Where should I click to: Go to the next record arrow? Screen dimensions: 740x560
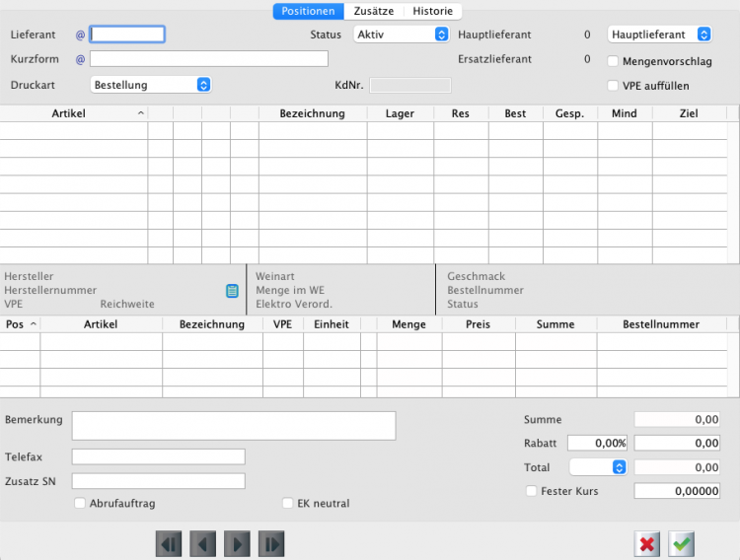click(x=237, y=544)
